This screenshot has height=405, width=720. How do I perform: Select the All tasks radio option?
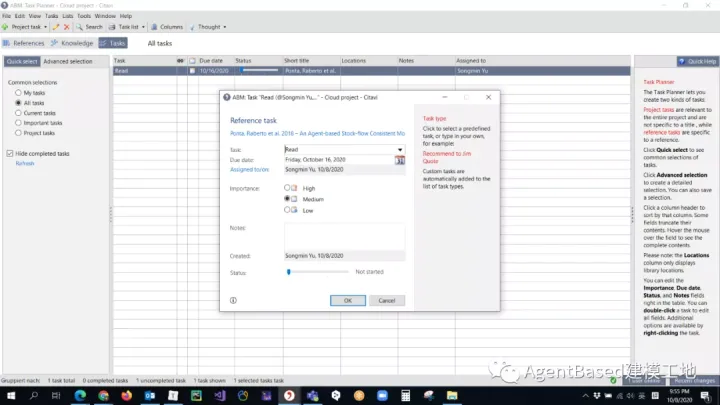[18, 103]
